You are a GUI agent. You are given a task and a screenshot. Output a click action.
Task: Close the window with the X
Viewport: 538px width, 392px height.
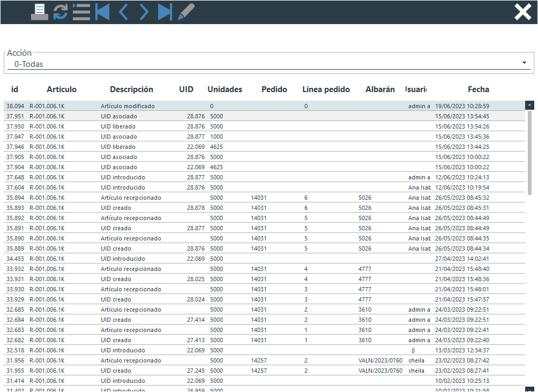(x=522, y=12)
